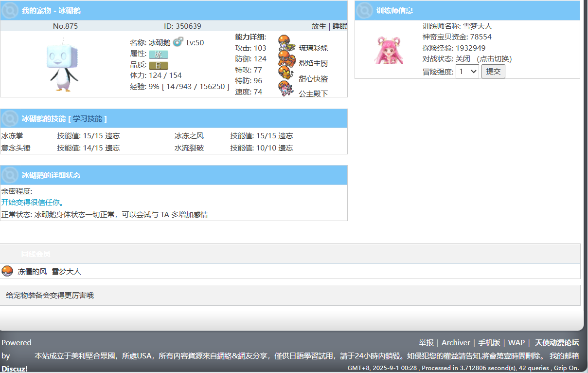
Task: Switch to 手机版 mobile version
Action: pyautogui.click(x=489, y=343)
